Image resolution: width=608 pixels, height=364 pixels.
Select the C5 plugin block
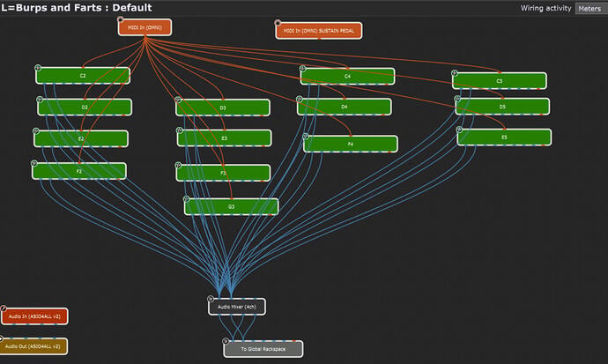click(x=500, y=80)
